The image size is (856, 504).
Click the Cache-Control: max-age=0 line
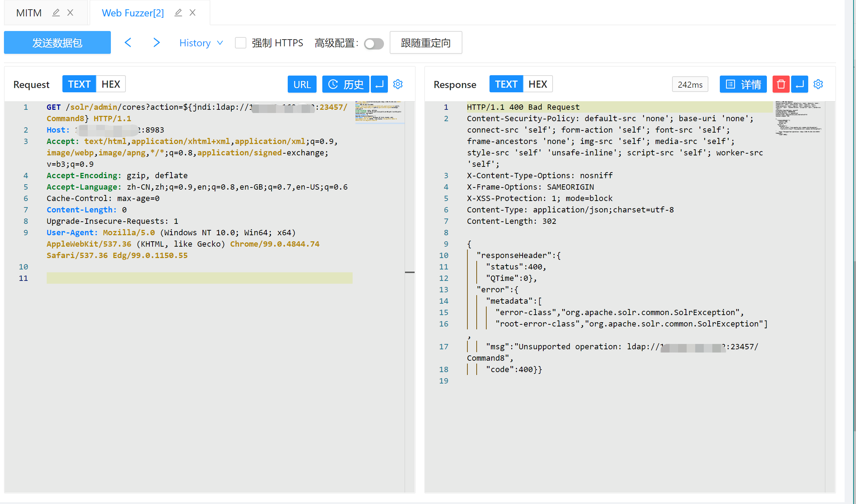tap(103, 199)
